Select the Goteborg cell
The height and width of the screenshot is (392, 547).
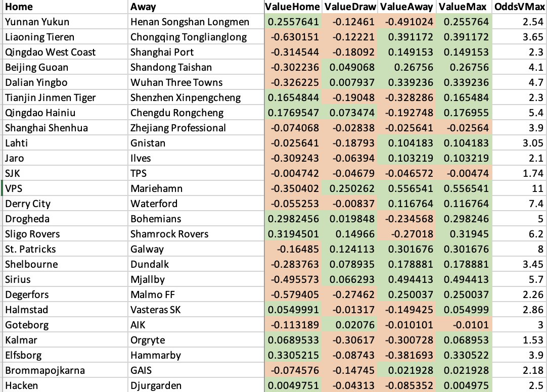click(65, 325)
